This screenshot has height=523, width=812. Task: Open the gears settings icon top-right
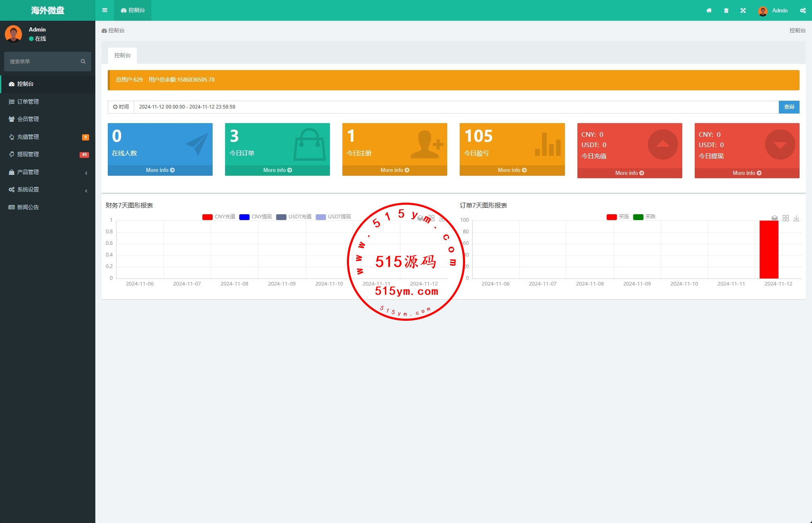point(802,10)
